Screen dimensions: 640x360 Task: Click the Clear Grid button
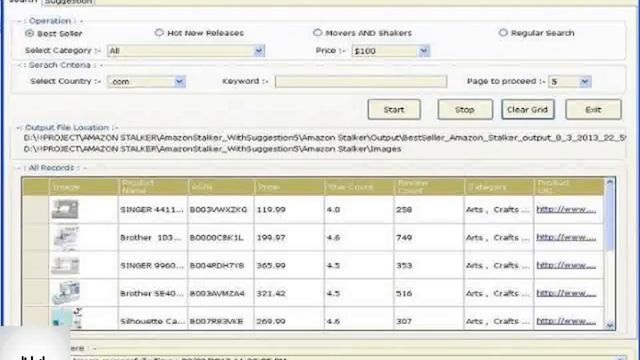click(x=528, y=109)
